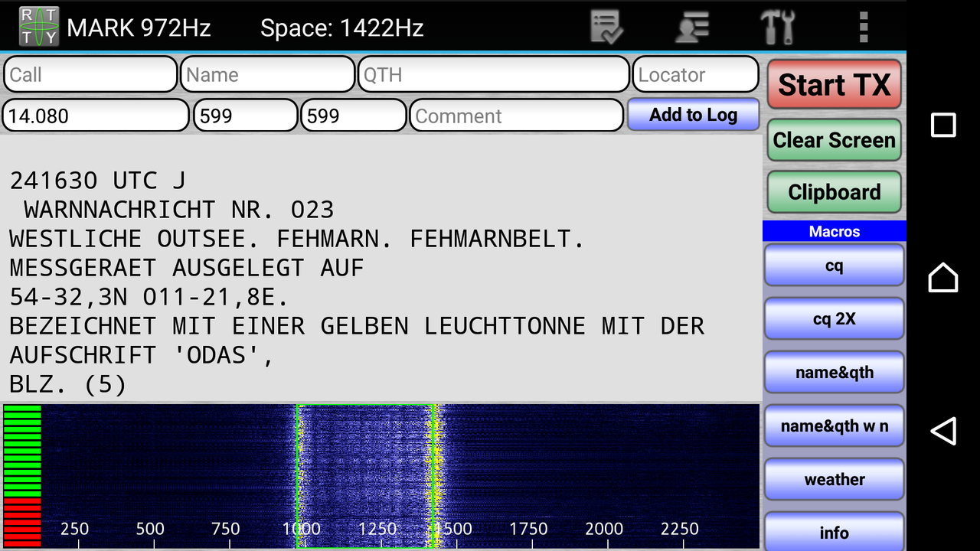The image size is (980, 551).
Task: Send the cq 2X macro
Action: [x=835, y=319]
